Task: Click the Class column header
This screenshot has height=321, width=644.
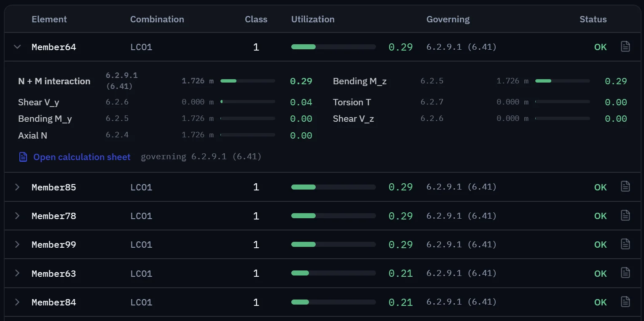Action: (x=256, y=19)
